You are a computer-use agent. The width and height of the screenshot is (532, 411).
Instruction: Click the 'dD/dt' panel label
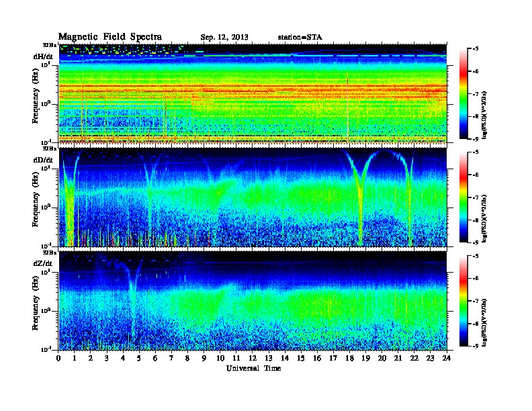click(x=43, y=160)
